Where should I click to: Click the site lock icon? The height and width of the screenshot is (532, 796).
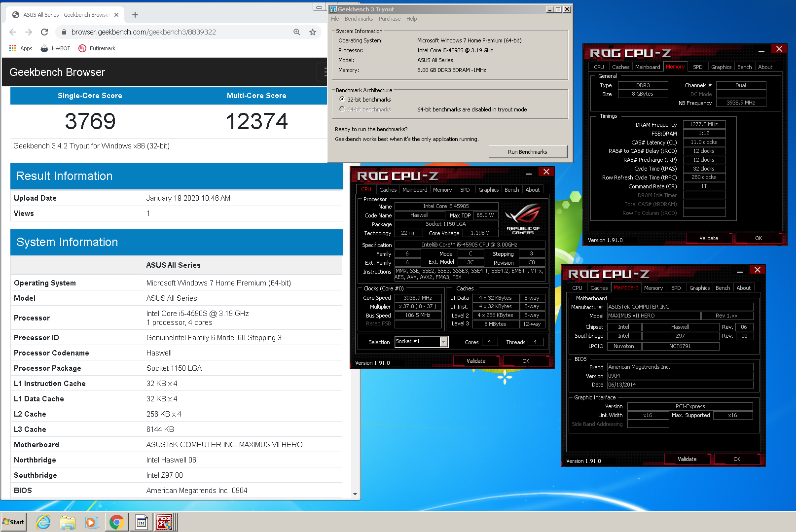pos(64,32)
